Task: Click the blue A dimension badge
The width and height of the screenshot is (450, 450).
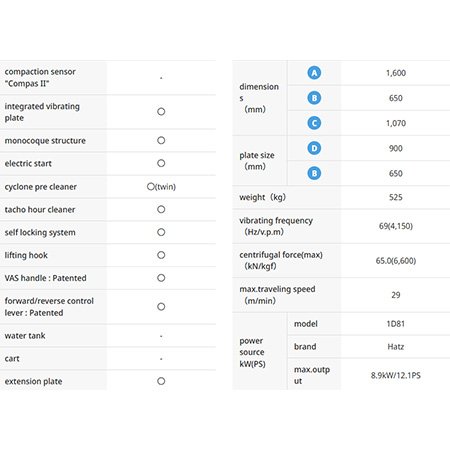Action: tap(314, 73)
